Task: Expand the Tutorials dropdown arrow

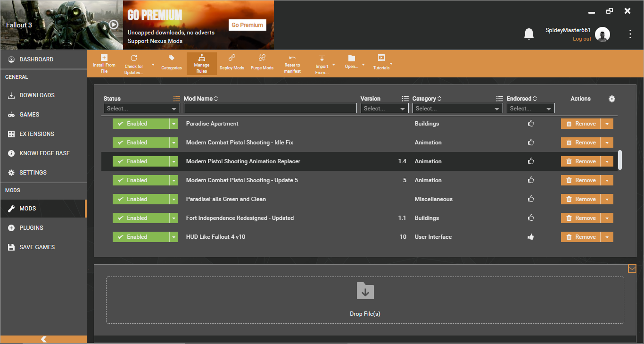Action: 391,64
